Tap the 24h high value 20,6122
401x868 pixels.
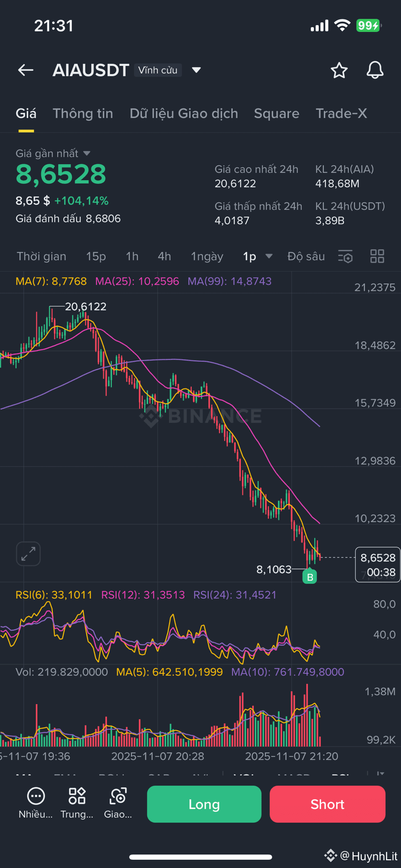point(235,184)
